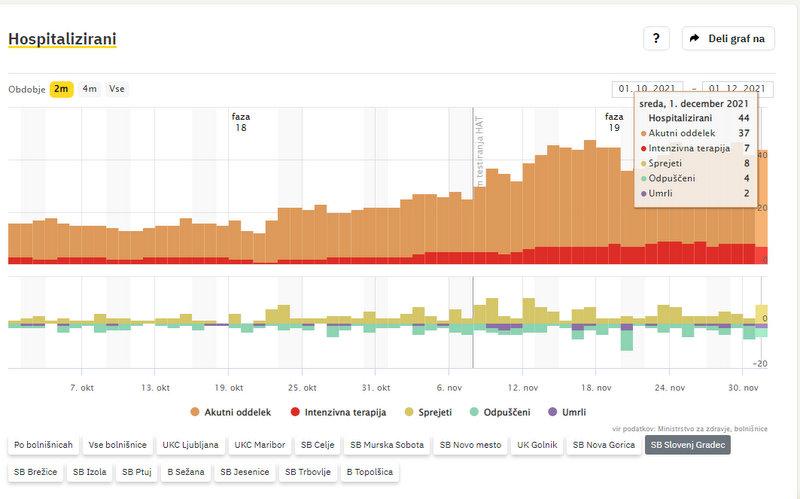Open the Hospitalizirani heading link
This screenshot has width=800, height=499.
62,39
